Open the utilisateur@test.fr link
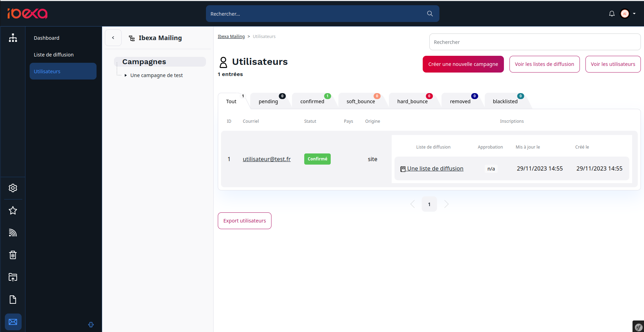This screenshot has height=332, width=644. tap(267, 159)
